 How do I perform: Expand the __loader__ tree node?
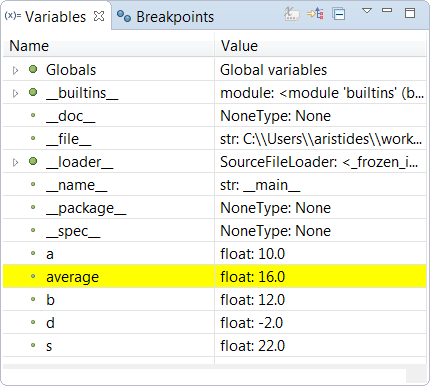click(15, 162)
